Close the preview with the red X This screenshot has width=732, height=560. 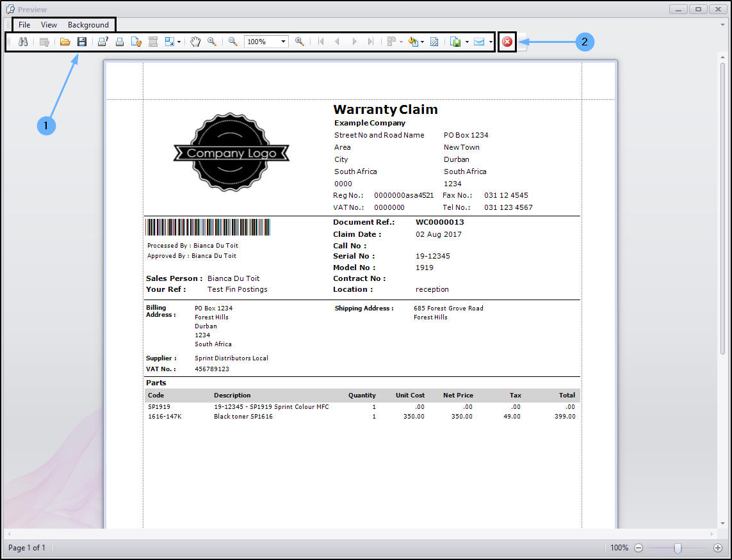(507, 42)
